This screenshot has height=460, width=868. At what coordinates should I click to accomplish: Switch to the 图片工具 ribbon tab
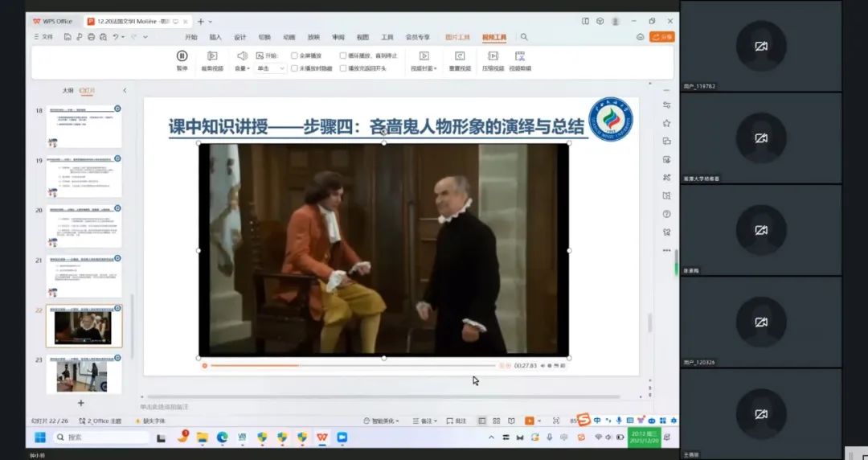(x=457, y=37)
